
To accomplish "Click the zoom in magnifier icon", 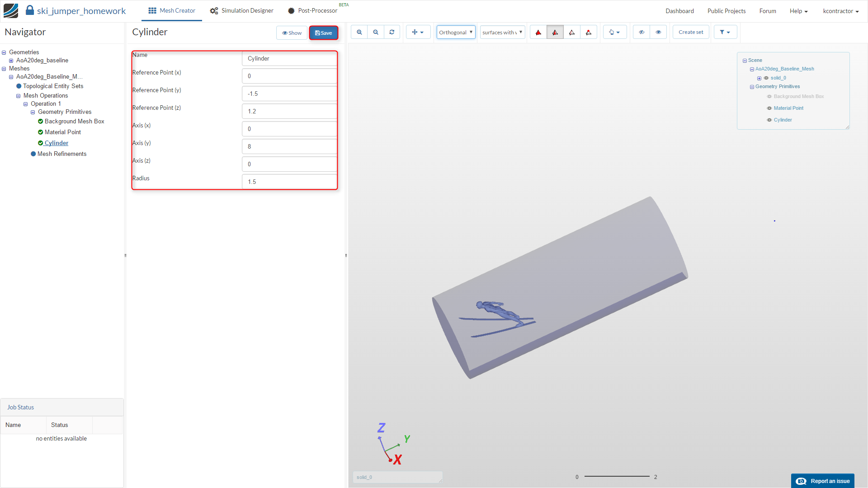I will click(x=359, y=32).
